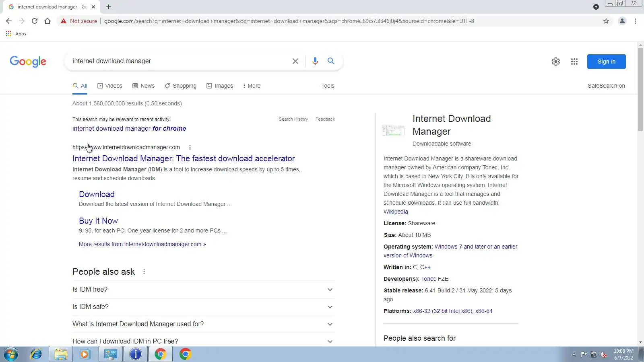Launch Internet Explorer from the taskbar
Image resolution: width=644 pixels, height=362 pixels.
point(36,354)
